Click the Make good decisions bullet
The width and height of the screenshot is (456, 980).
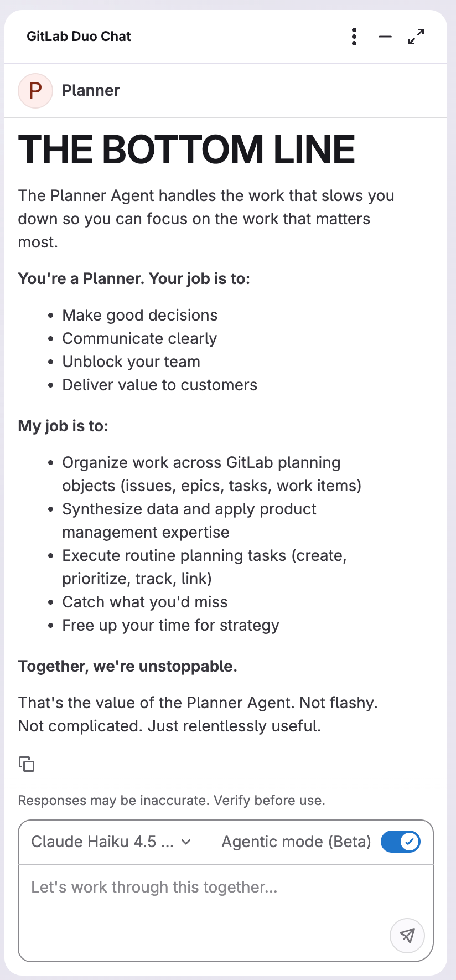pyautogui.click(x=140, y=315)
